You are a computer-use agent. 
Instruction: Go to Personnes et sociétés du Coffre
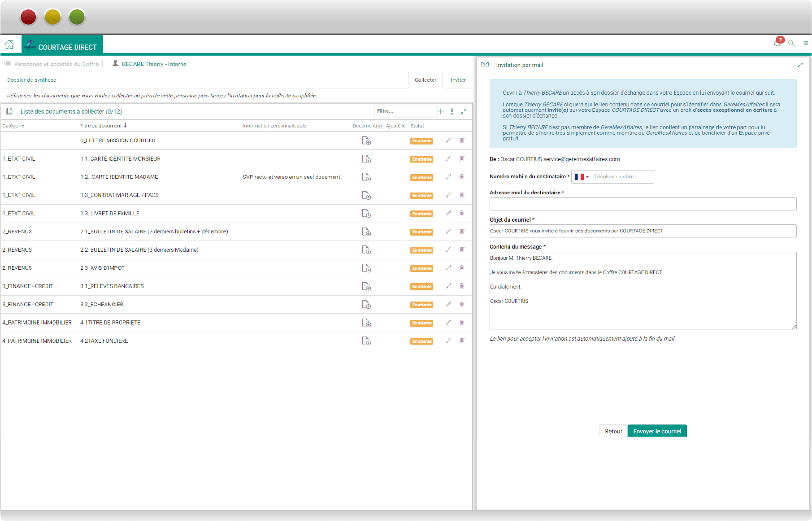point(56,64)
